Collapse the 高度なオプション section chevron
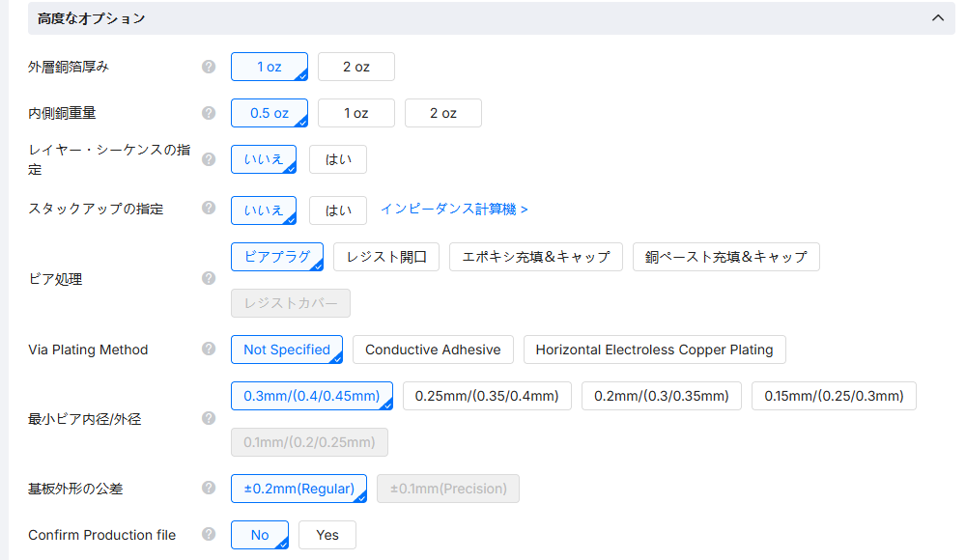Image resolution: width=966 pixels, height=560 pixels. tap(938, 18)
